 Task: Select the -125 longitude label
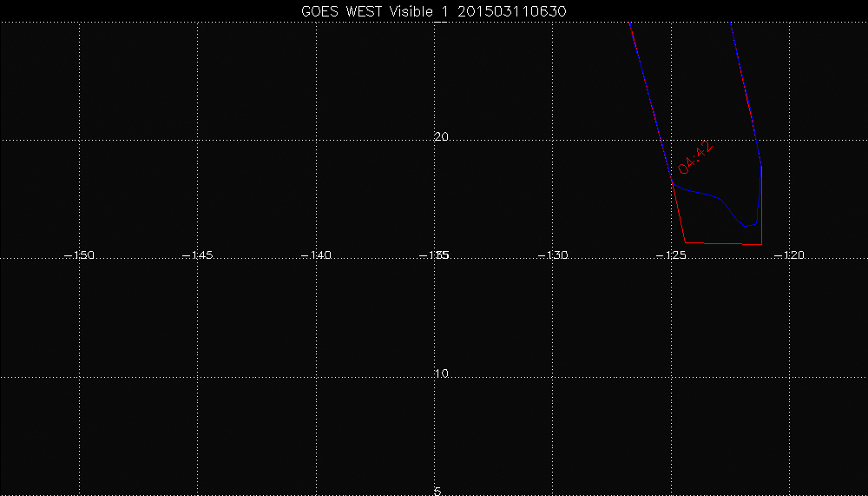coord(671,255)
